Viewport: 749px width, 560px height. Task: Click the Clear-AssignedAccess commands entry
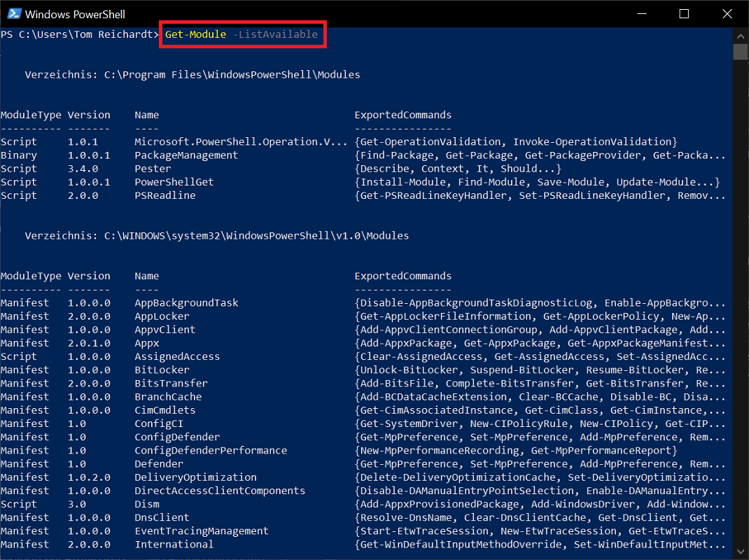(x=540, y=356)
